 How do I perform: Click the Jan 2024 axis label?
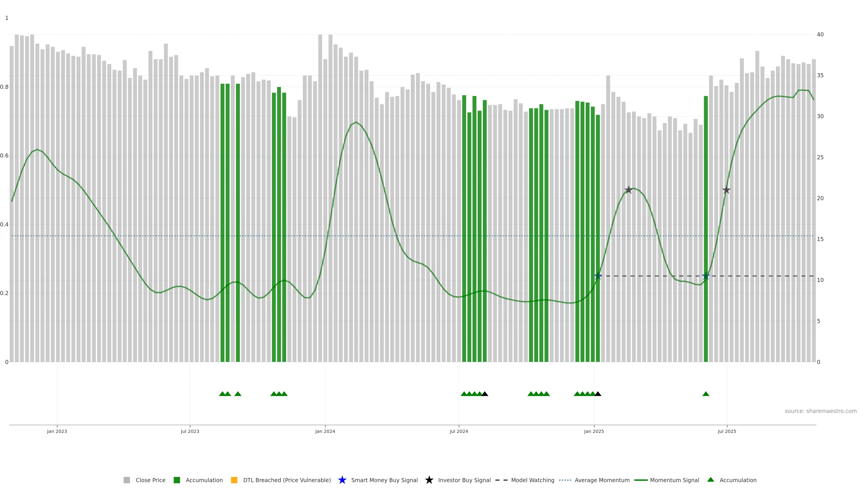[325, 431]
